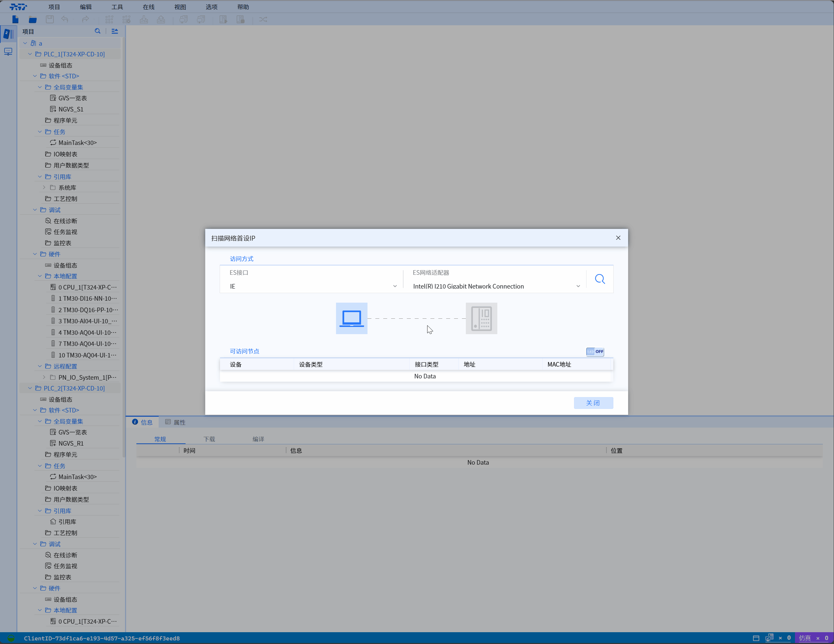
Task: Click the scan network magnifier icon
Action: tap(600, 279)
